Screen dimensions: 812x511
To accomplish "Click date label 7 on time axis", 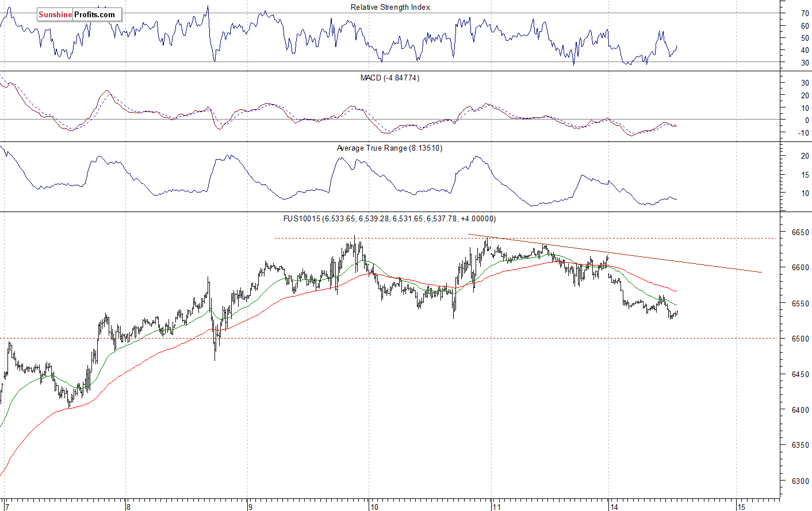I will tap(6, 507).
